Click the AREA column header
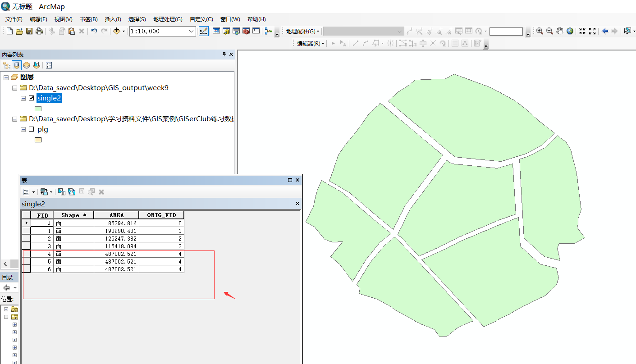 [x=116, y=215]
